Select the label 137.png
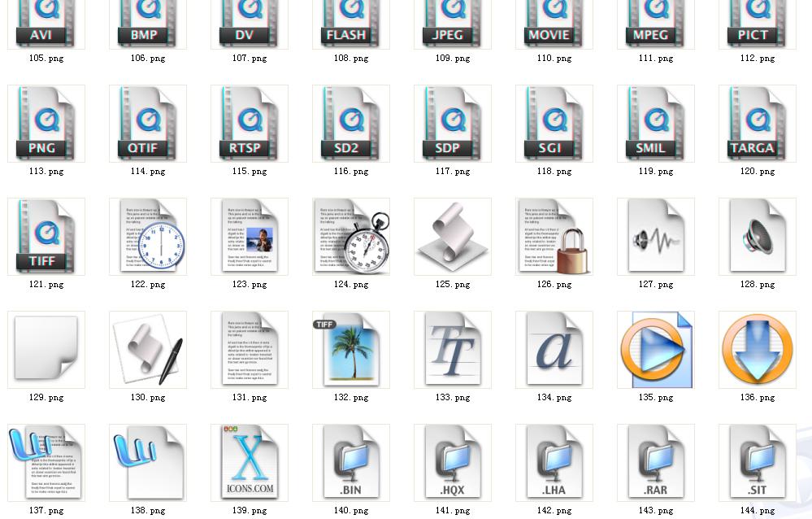Image resolution: width=812 pixels, height=519 pixels. coord(46,510)
